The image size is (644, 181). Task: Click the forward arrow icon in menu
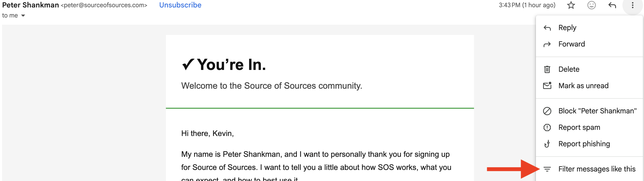pos(547,44)
